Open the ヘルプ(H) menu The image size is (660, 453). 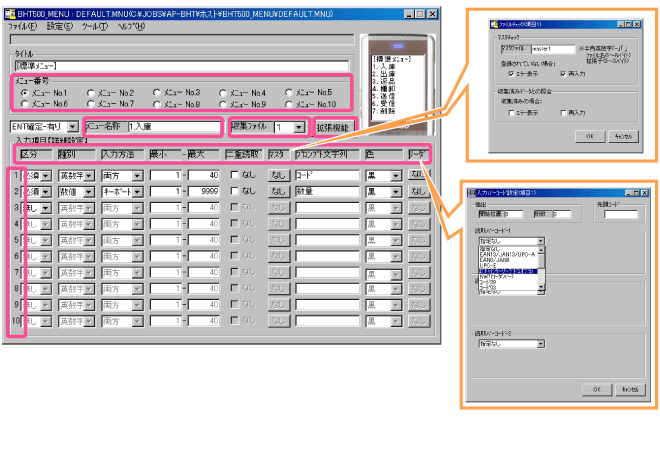pyautogui.click(x=130, y=26)
